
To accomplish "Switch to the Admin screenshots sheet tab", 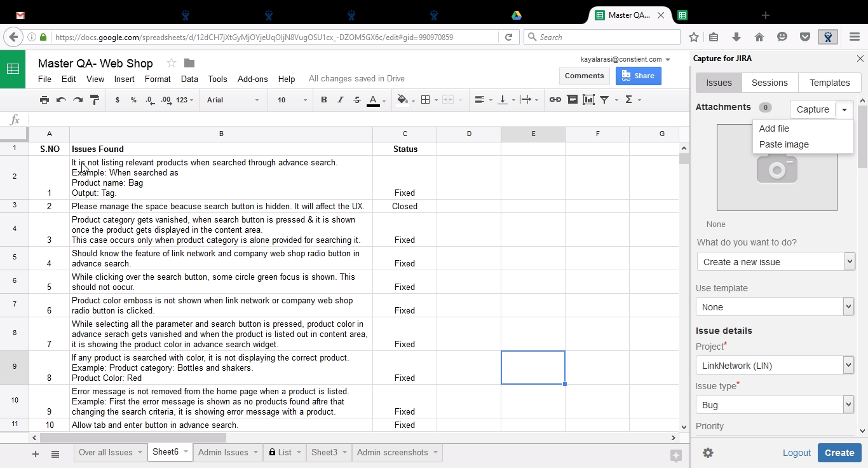I will [x=397, y=453].
